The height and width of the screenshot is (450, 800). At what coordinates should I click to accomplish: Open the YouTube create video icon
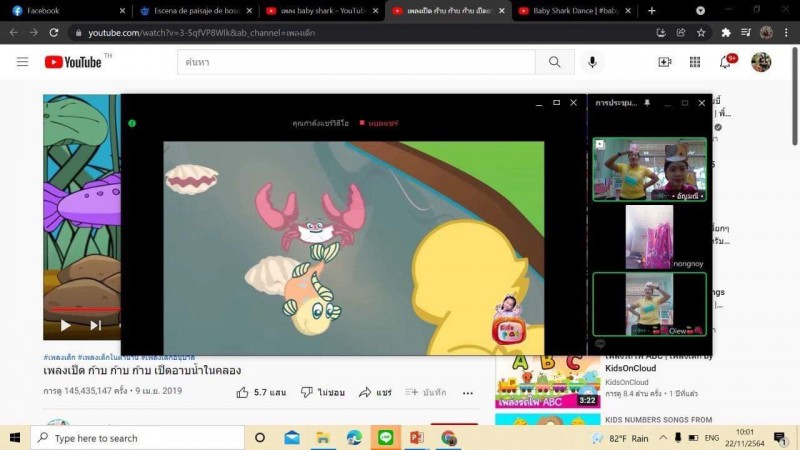tap(665, 62)
